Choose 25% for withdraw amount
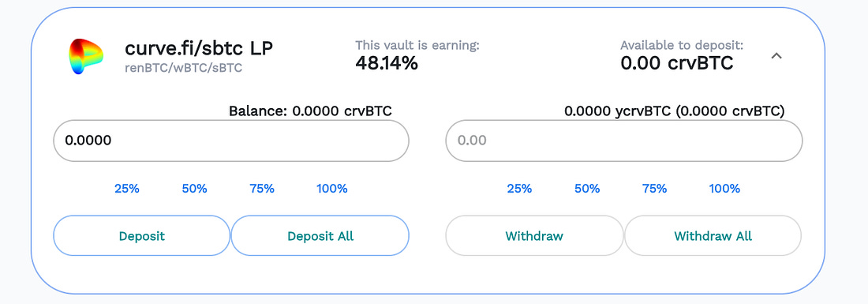Viewport: 868px width, 304px height. pyautogui.click(x=519, y=189)
